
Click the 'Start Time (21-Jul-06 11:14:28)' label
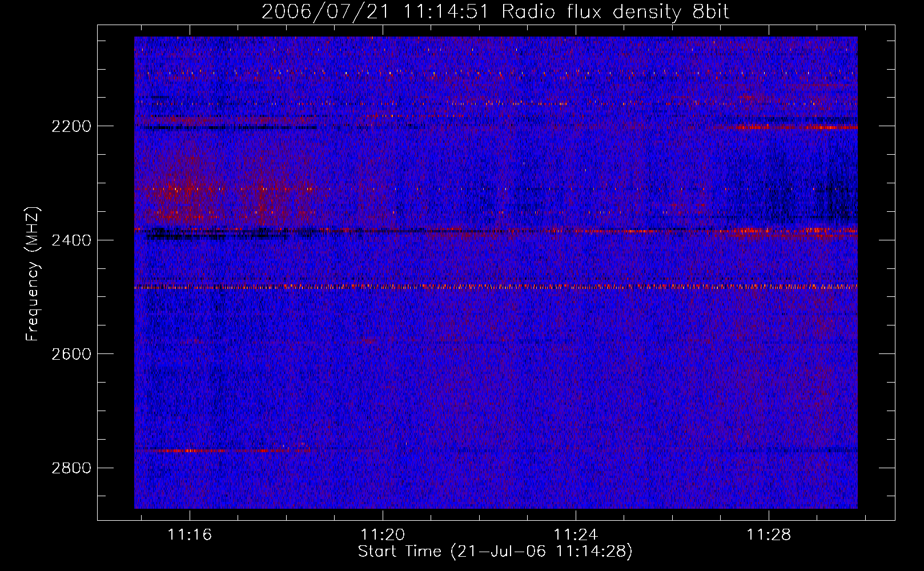click(x=495, y=552)
